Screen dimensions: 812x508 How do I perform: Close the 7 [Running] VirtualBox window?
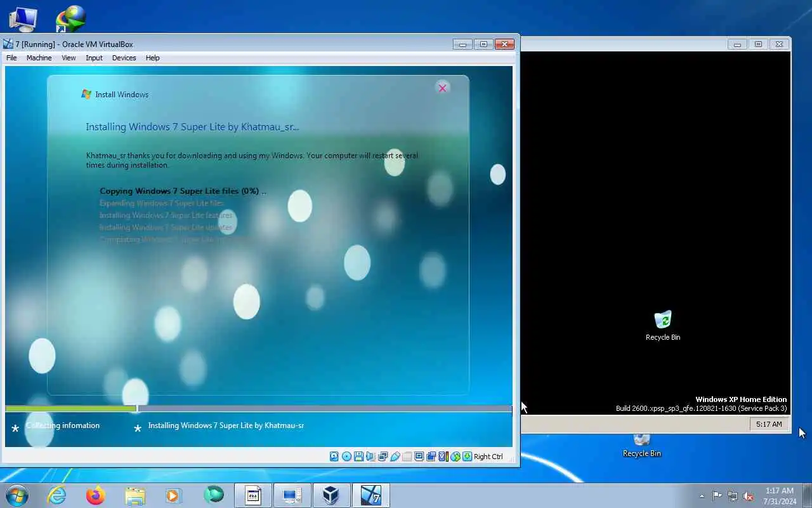[x=504, y=44]
